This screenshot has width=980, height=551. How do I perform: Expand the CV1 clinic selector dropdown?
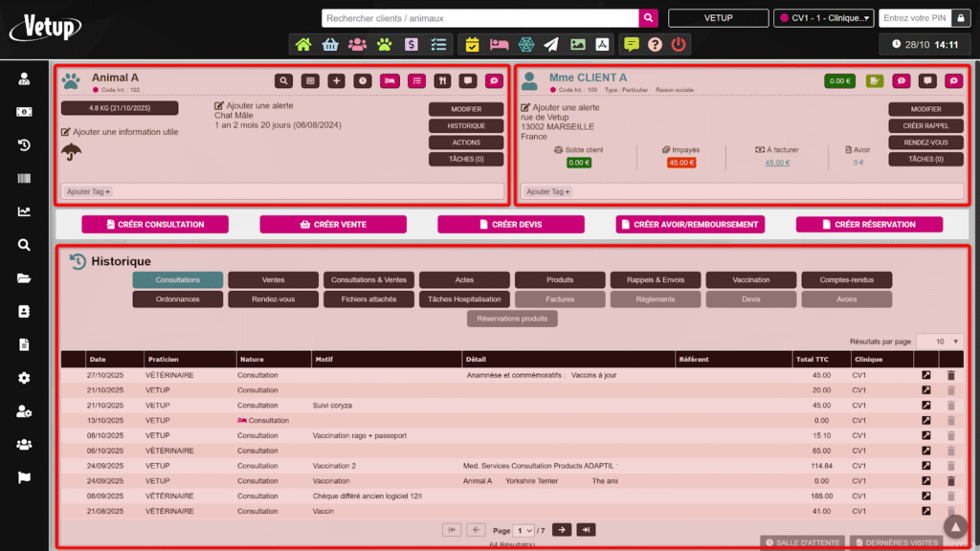[x=823, y=18]
